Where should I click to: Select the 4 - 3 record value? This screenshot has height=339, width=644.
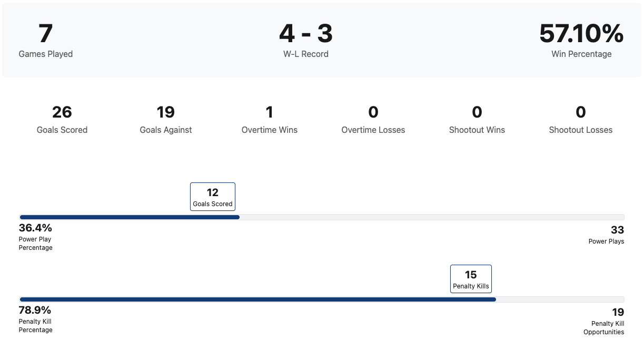click(305, 34)
